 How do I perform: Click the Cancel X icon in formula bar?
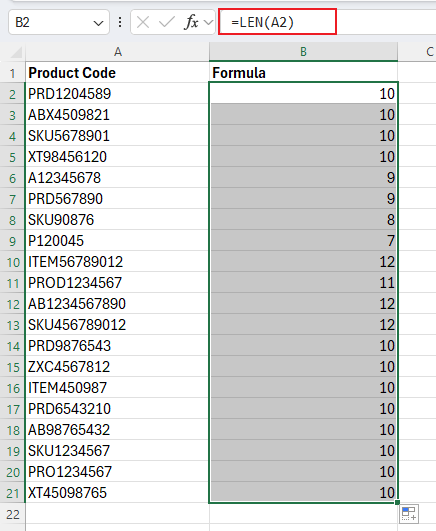coord(143,23)
